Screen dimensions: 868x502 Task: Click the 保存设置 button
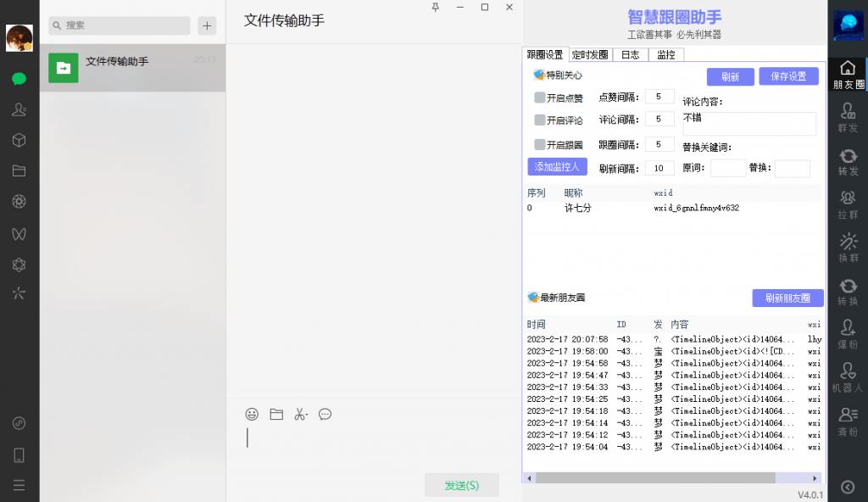click(788, 76)
